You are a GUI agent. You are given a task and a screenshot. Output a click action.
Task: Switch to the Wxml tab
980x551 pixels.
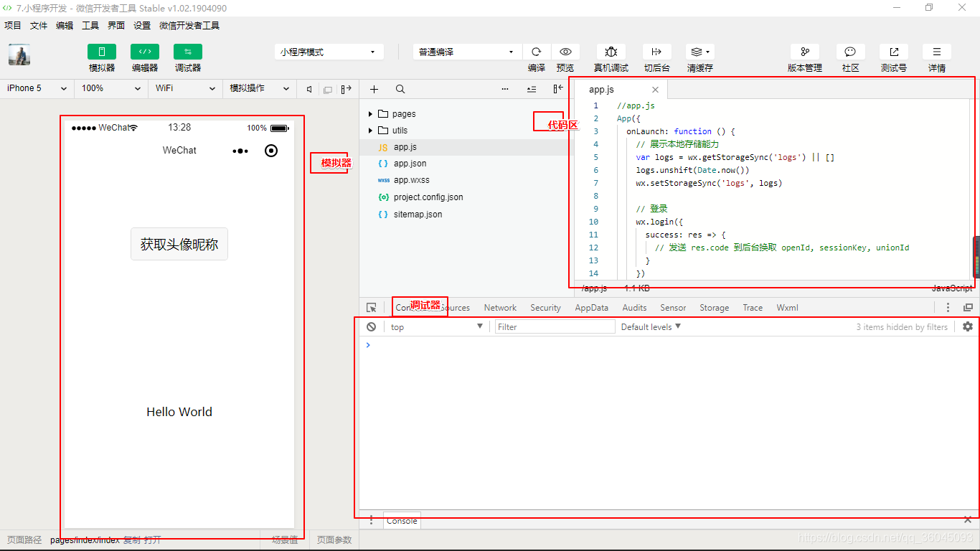coord(787,308)
